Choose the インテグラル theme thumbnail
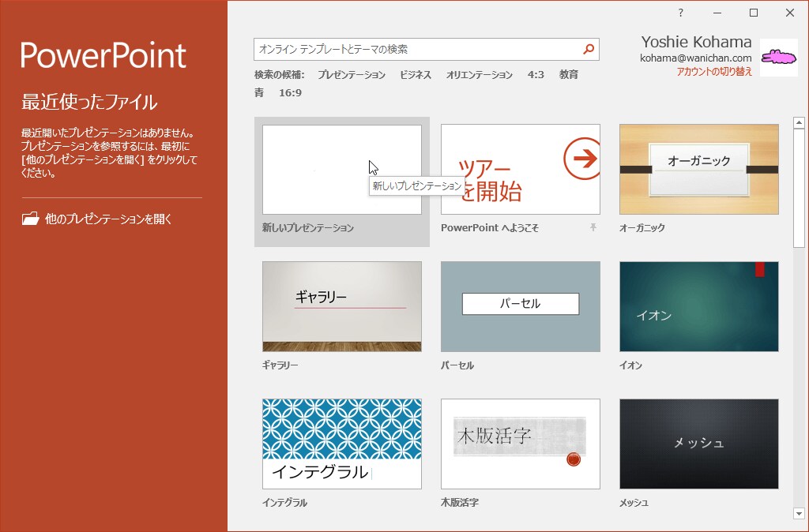 coord(341,444)
